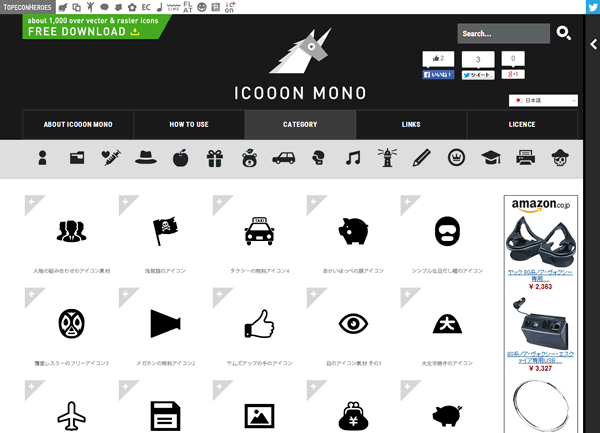Select the printer category icon

click(526, 158)
